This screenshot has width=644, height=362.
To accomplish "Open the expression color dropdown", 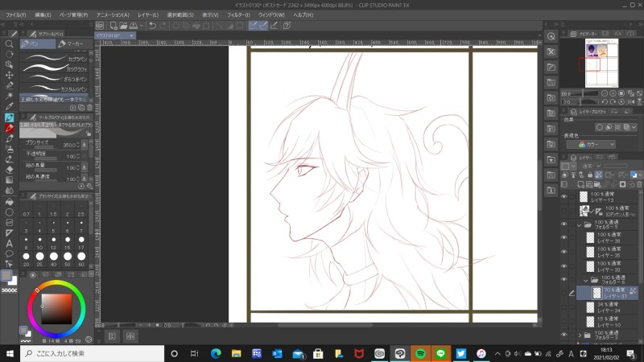I will point(591,144).
